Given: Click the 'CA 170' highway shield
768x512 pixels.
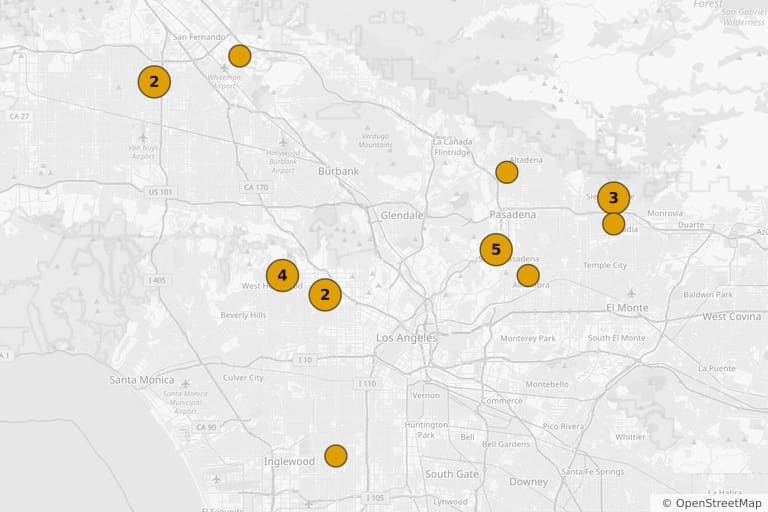Looking at the screenshot, I should (256, 187).
